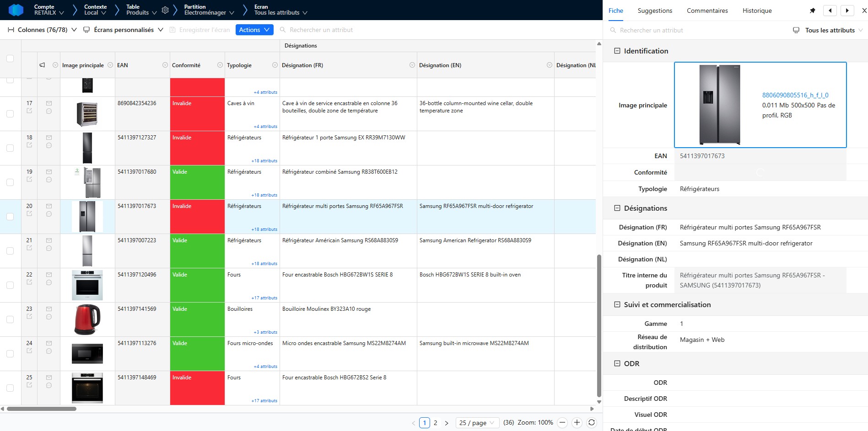
Task: Open comment bubble icon in row 18
Action: pos(49,145)
